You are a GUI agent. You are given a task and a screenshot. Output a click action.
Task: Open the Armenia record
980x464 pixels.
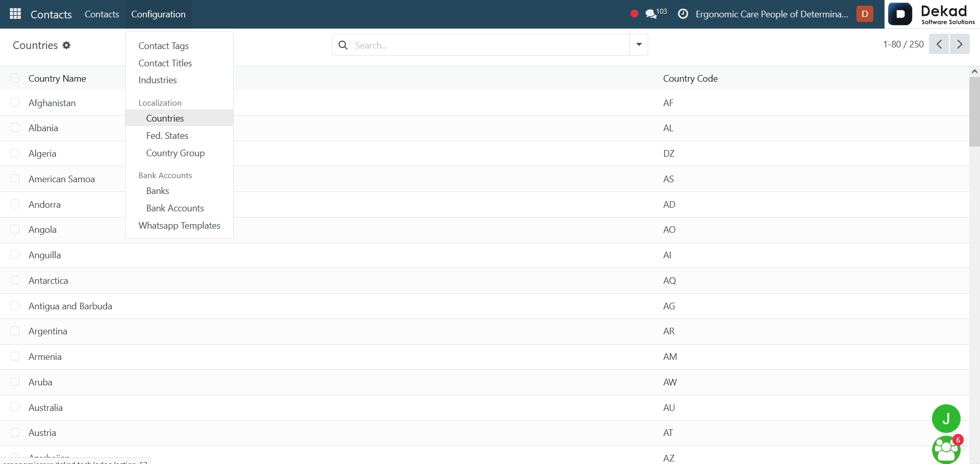[484, 357]
